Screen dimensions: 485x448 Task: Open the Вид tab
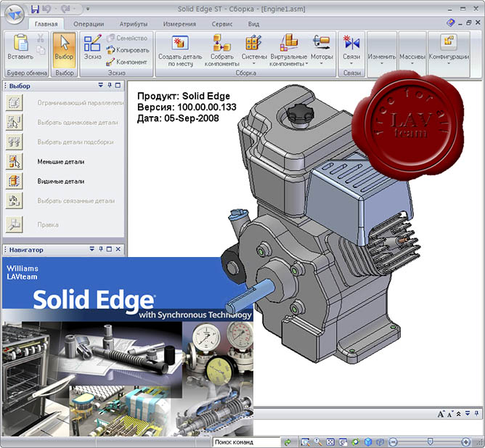click(x=253, y=24)
